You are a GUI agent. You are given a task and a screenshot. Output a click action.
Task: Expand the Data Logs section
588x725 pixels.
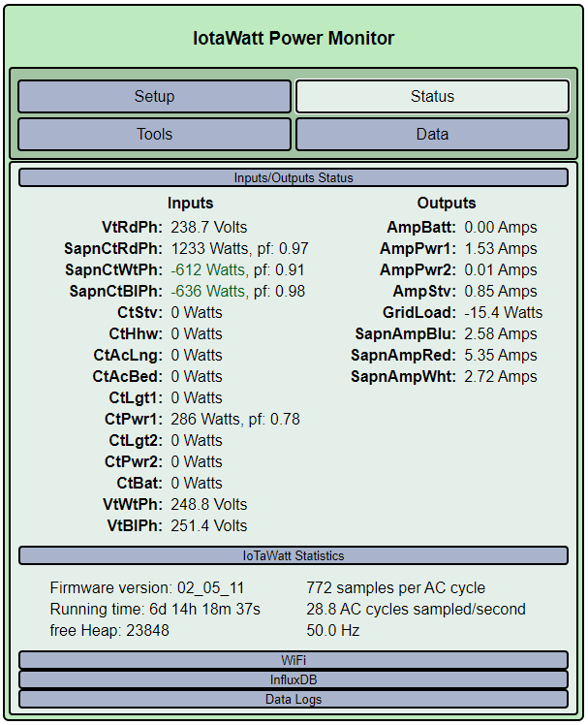click(x=294, y=699)
